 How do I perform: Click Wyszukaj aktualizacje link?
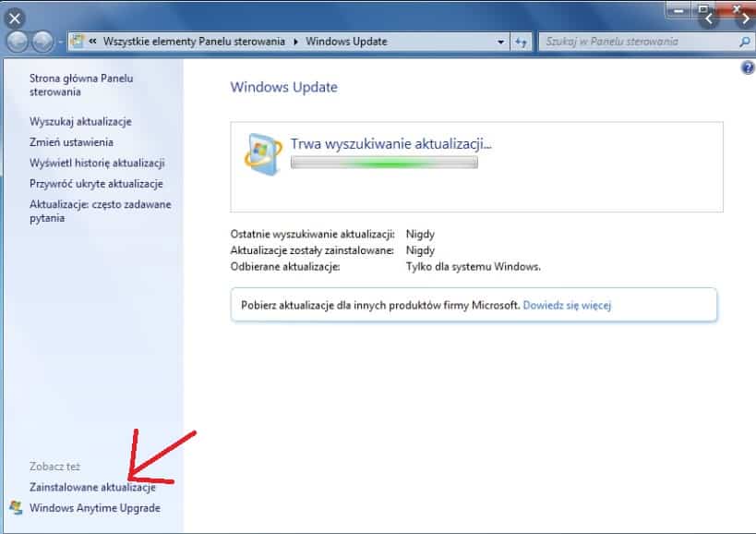coord(80,122)
